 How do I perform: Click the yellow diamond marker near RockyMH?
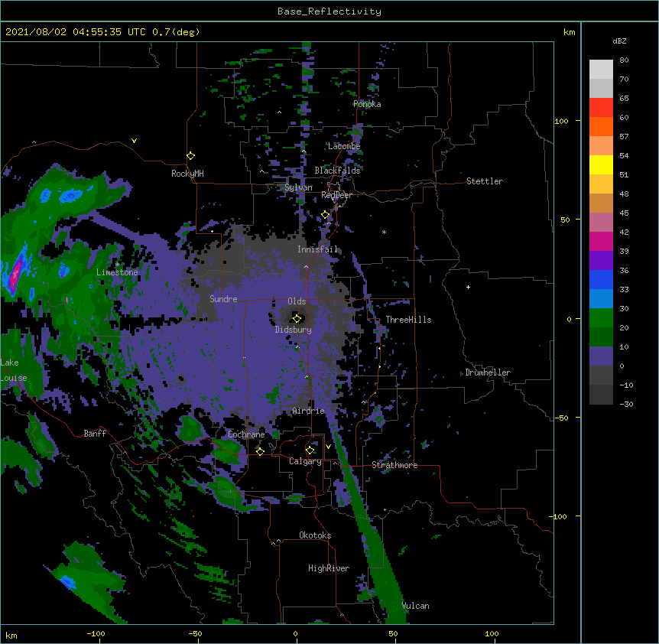pyautogui.click(x=191, y=156)
